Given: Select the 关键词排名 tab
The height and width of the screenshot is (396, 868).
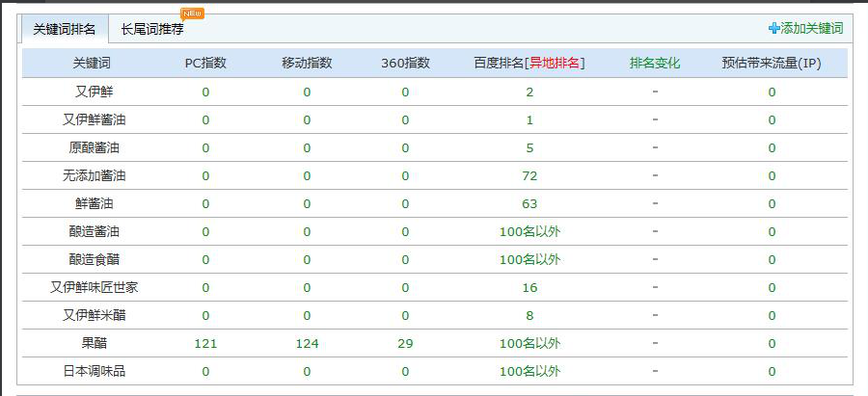Looking at the screenshot, I should click(65, 29).
